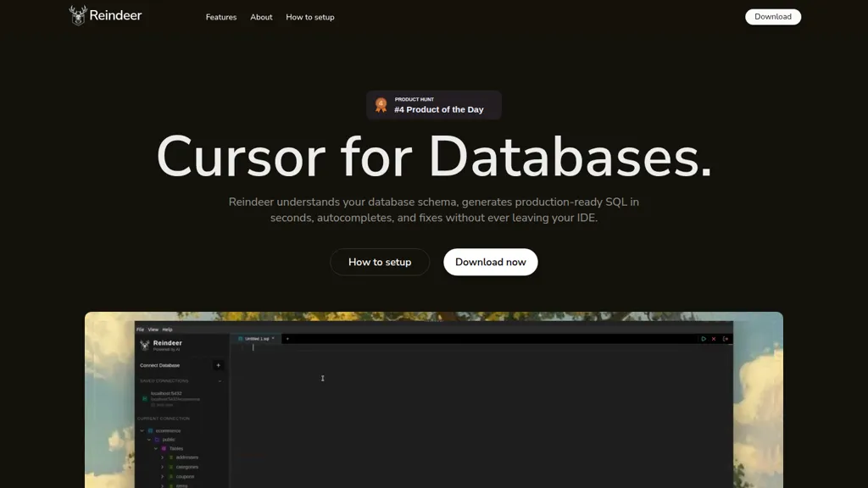Viewport: 868px width, 488px height.
Task: Click the red X cancel query icon
Action: (714, 339)
